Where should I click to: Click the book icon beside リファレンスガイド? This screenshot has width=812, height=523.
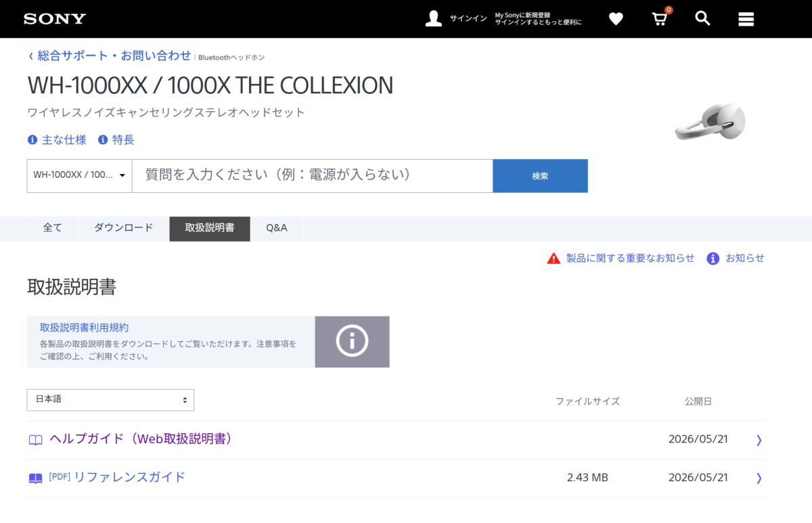tap(35, 478)
